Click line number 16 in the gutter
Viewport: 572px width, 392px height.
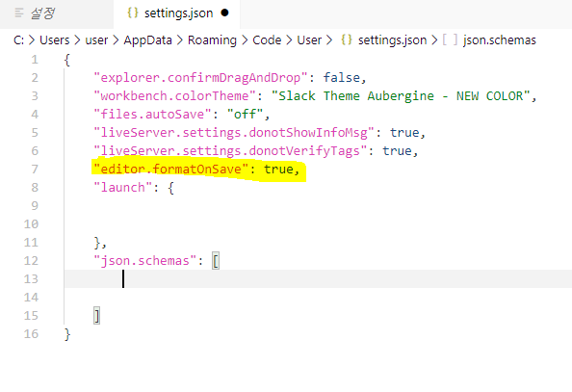tap(31, 334)
